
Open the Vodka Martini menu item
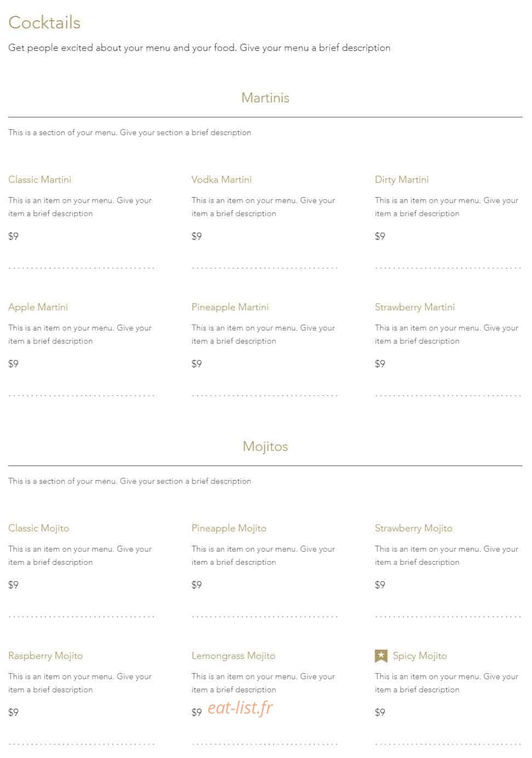pyautogui.click(x=222, y=180)
